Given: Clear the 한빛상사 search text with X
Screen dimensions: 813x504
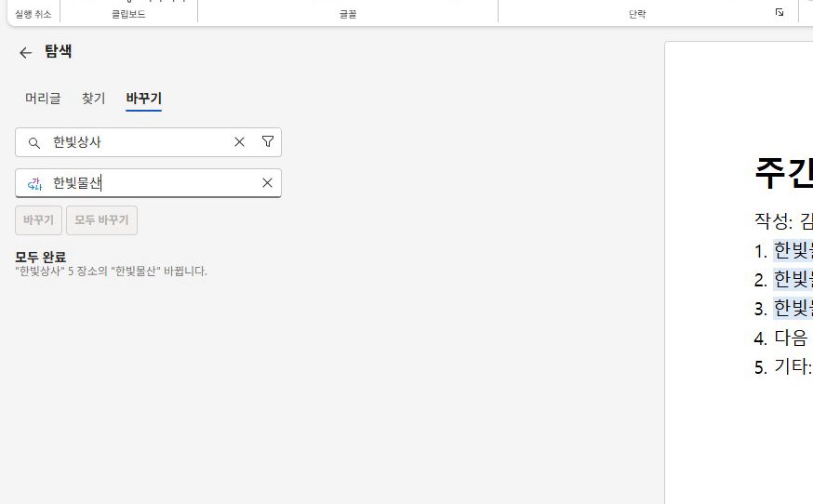Looking at the screenshot, I should [239, 142].
